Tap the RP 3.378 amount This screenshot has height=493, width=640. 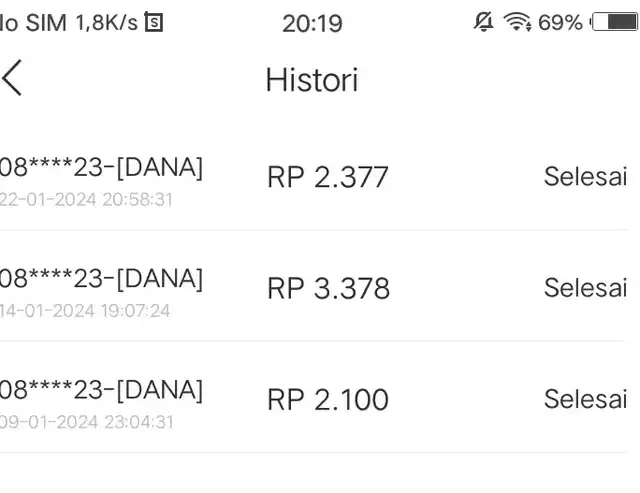(328, 288)
